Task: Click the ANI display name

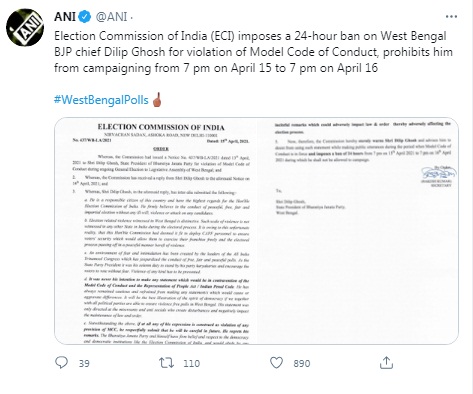Action: (65, 17)
